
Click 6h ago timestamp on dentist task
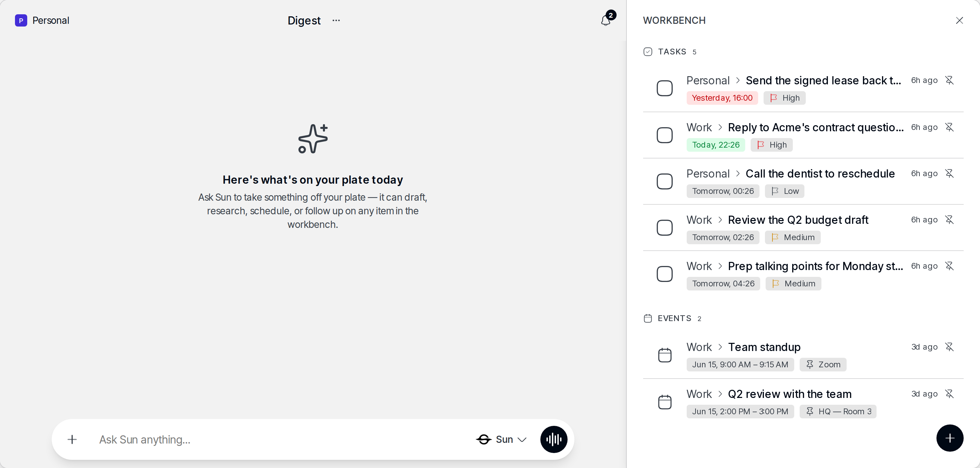[924, 173]
